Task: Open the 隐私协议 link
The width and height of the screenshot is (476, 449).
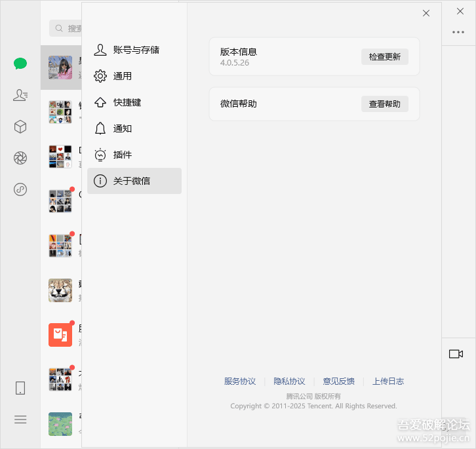Action: [289, 381]
